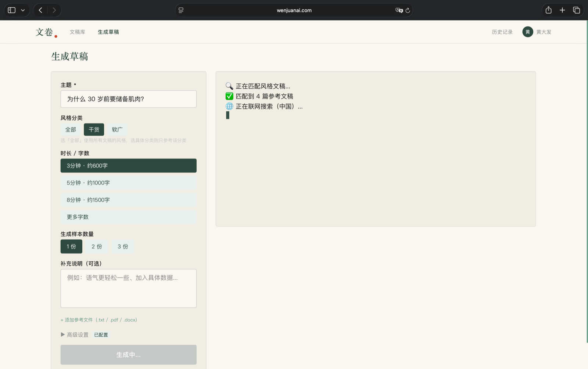
Task: Open 更多字数 options
Action: (129, 217)
